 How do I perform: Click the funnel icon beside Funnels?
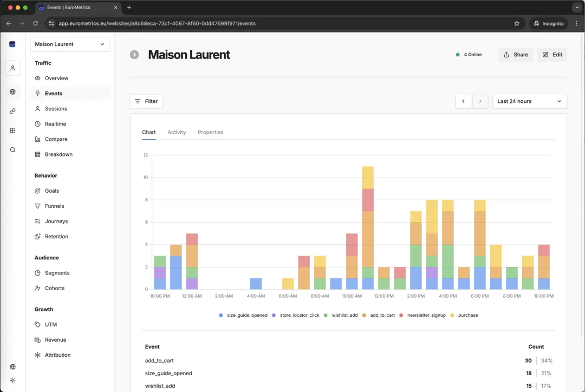click(x=37, y=206)
